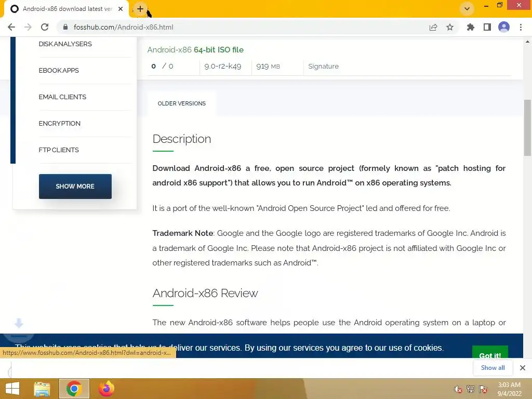Open Chrome three-dot menu
The image size is (532, 399).
point(521,27)
